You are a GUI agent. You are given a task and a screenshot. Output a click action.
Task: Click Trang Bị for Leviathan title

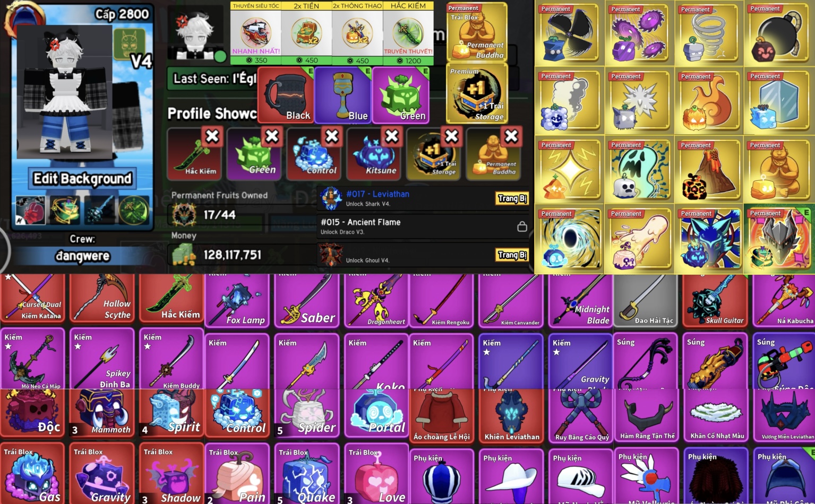[x=512, y=198]
